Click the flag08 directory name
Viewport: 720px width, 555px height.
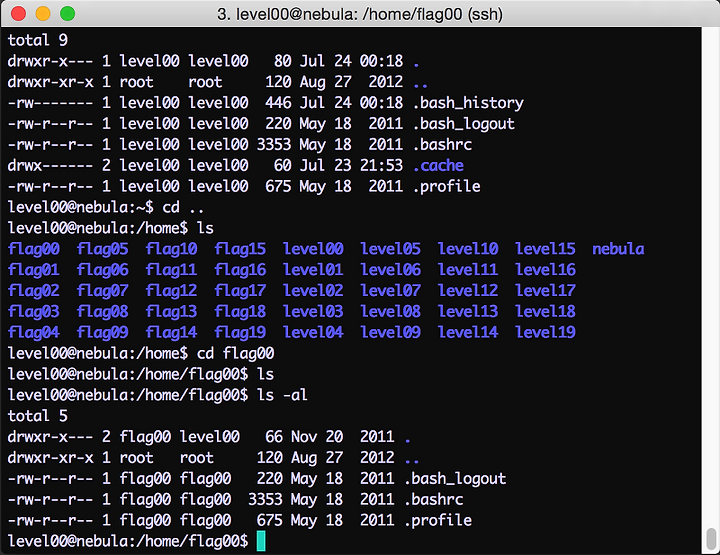pyautogui.click(x=103, y=312)
